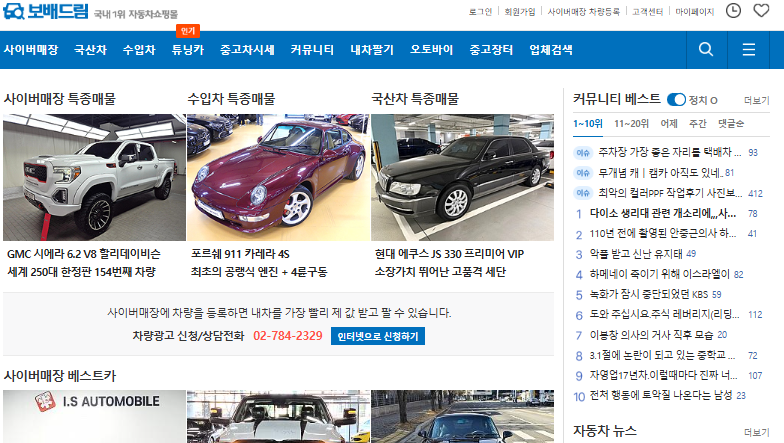Click the 회원가입 link
The width and height of the screenshot is (784, 443).
(520, 12)
